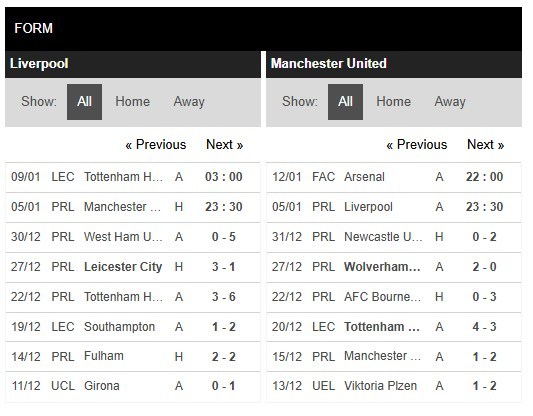Open Manchester United's Arsenal FAC fixture
This screenshot has height=416, width=533.
point(394,177)
